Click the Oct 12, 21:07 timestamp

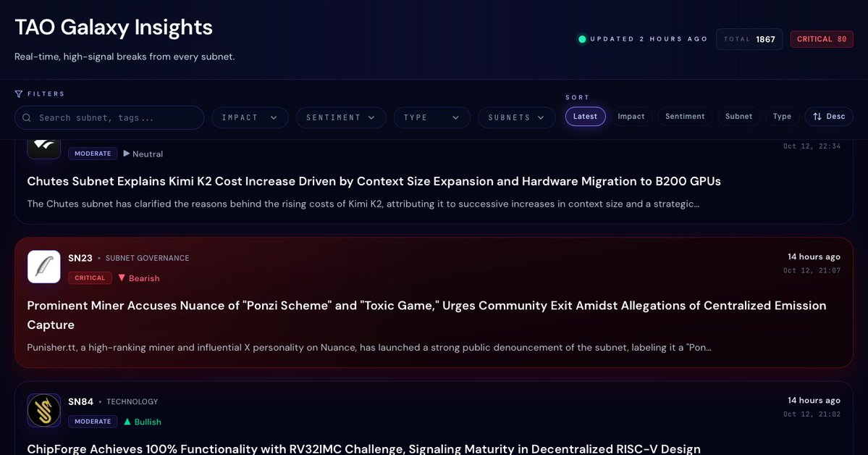(812, 270)
